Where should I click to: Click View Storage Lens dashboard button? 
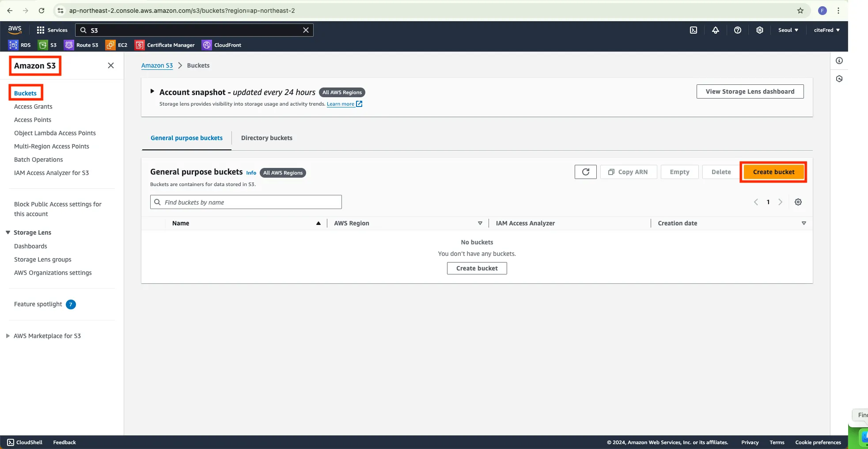click(x=750, y=91)
